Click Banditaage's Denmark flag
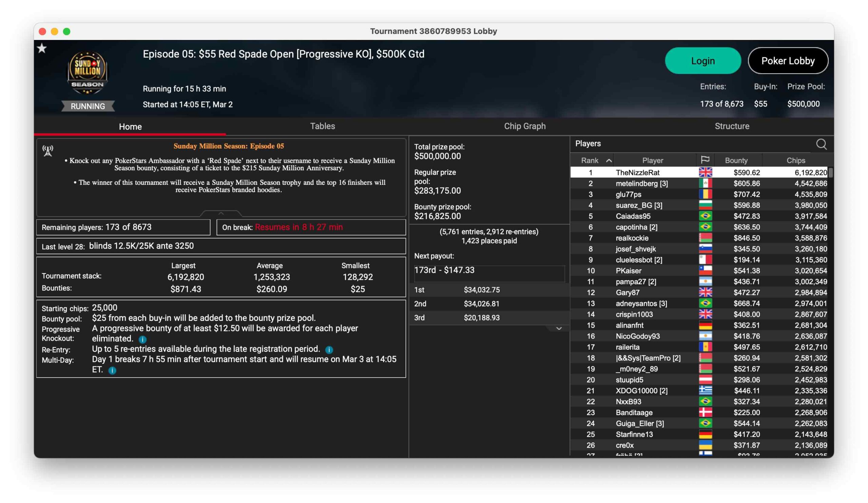 705,412
